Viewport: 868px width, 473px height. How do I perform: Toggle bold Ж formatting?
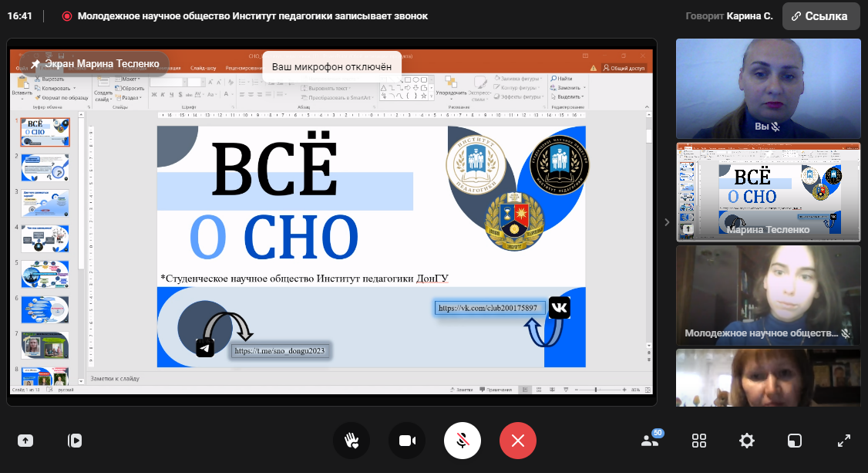(154, 95)
